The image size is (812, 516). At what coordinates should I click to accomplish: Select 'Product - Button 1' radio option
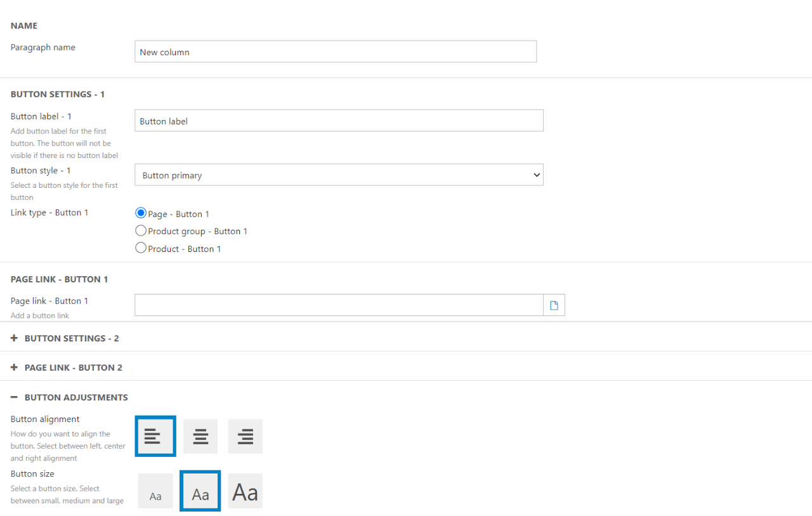coord(141,248)
